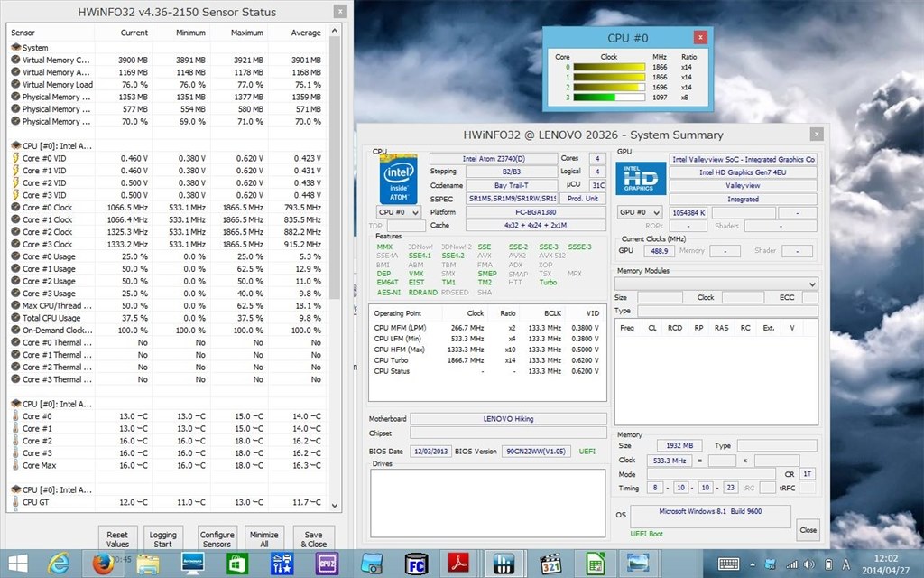Click the Sensor column header
The width and height of the screenshot is (924, 578).
click(x=51, y=33)
